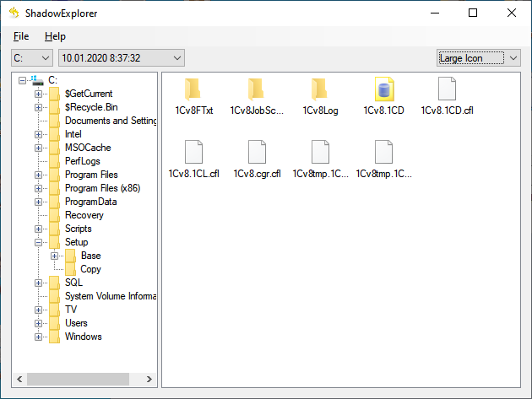Expand the MSOCache folder node

(x=38, y=148)
